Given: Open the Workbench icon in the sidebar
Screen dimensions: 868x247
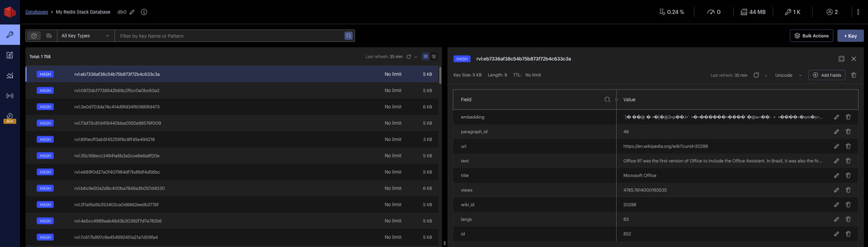Looking at the screenshot, I should point(9,55).
